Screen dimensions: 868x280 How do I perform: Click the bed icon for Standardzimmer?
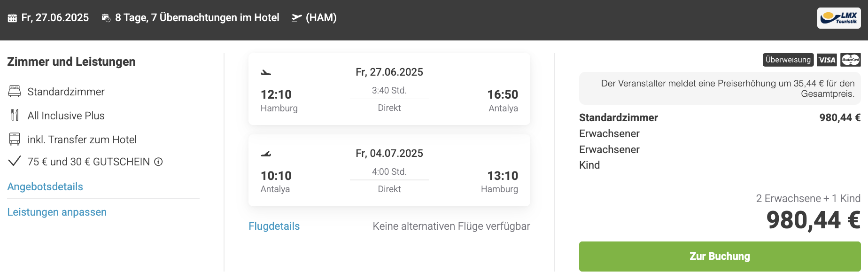15,91
